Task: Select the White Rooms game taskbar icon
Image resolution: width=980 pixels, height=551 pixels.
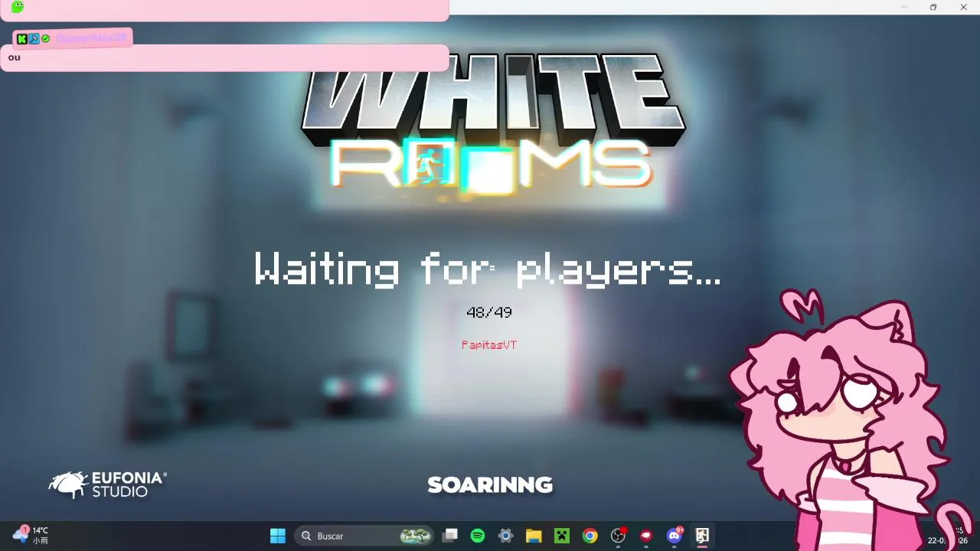Action: point(702,536)
